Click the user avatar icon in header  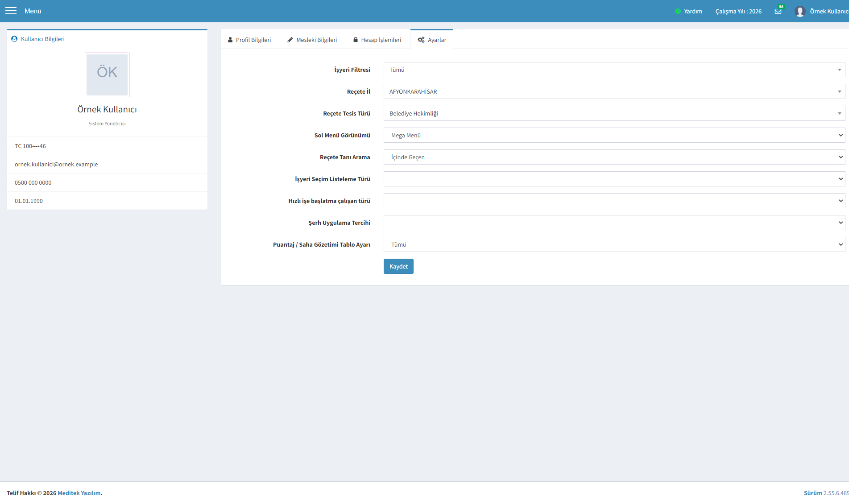(800, 11)
